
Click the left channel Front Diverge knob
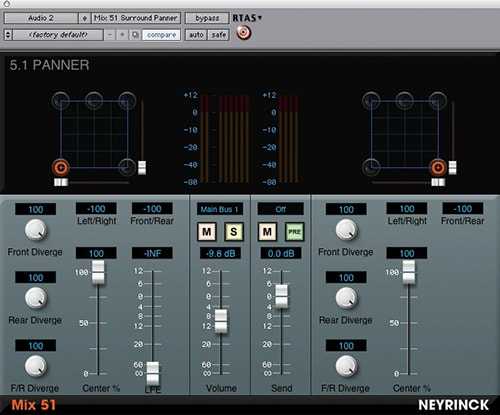click(x=36, y=230)
